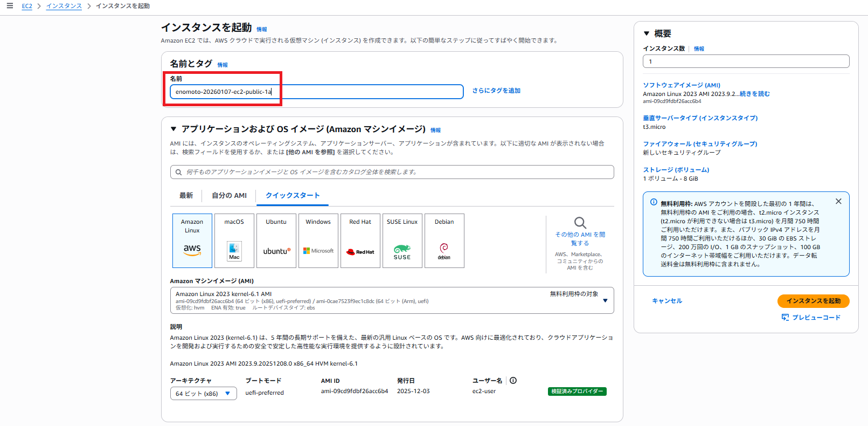Expand the Amazon Linux 2023 AMI selector
868x426 pixels.
[605, 301]
